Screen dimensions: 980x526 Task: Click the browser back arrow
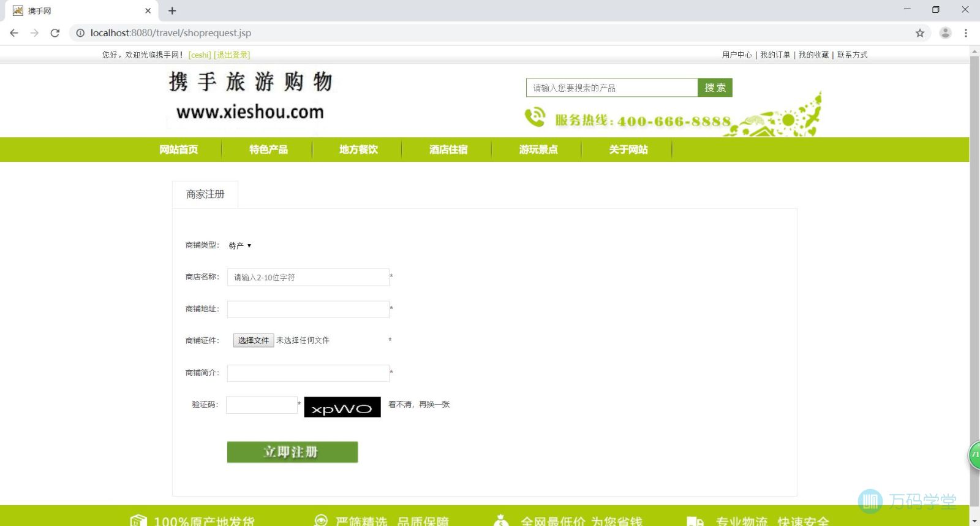14,33
